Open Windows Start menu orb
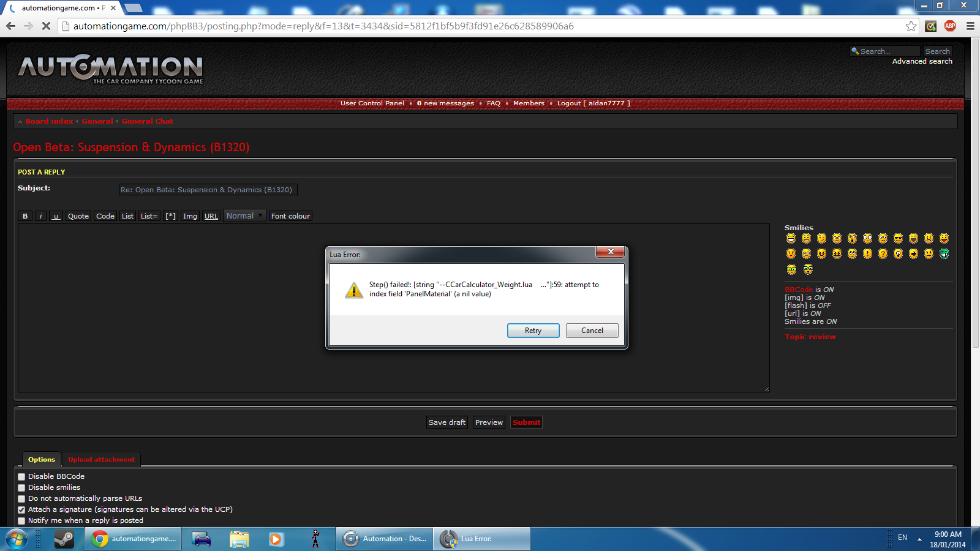980x551 pixels. tap(17, 539)
